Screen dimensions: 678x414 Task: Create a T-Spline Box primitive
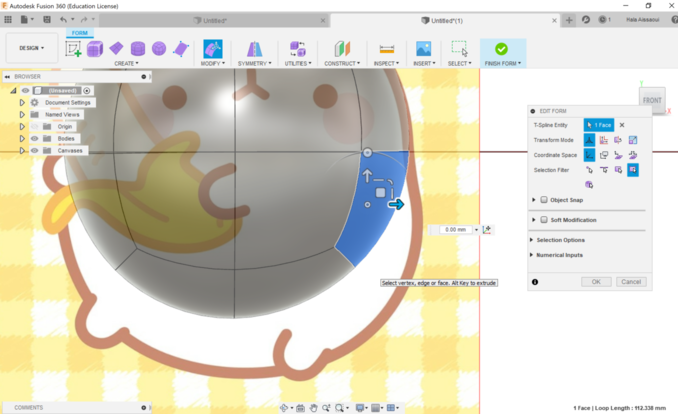click(x=95, y=49)
